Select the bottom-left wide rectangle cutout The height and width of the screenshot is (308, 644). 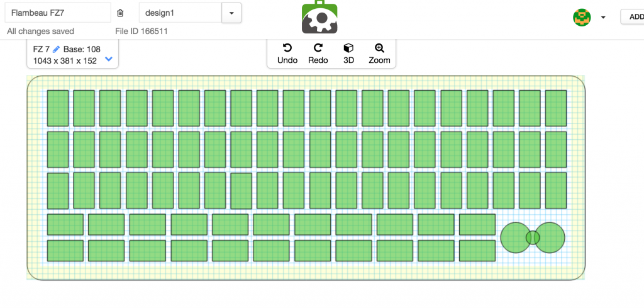point(65,251)
